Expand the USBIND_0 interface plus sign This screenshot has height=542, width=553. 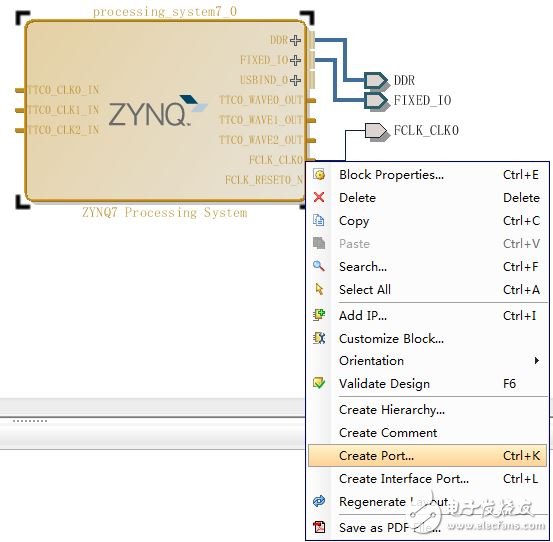click(296, 80)
